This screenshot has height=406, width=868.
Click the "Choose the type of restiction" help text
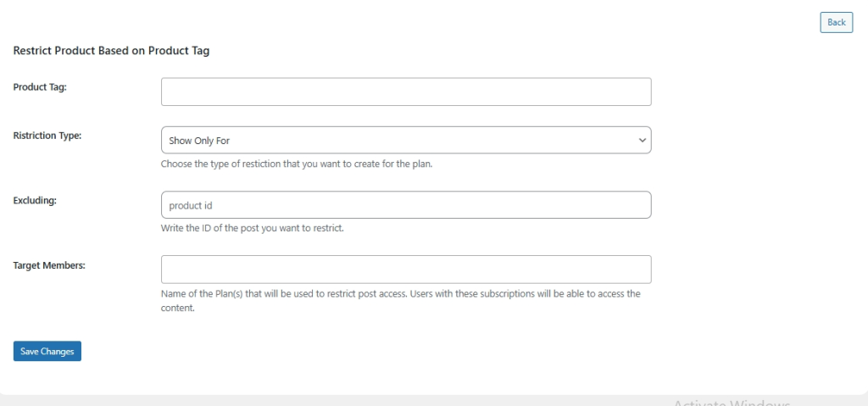pyautogui.click(x=297, y=164)
